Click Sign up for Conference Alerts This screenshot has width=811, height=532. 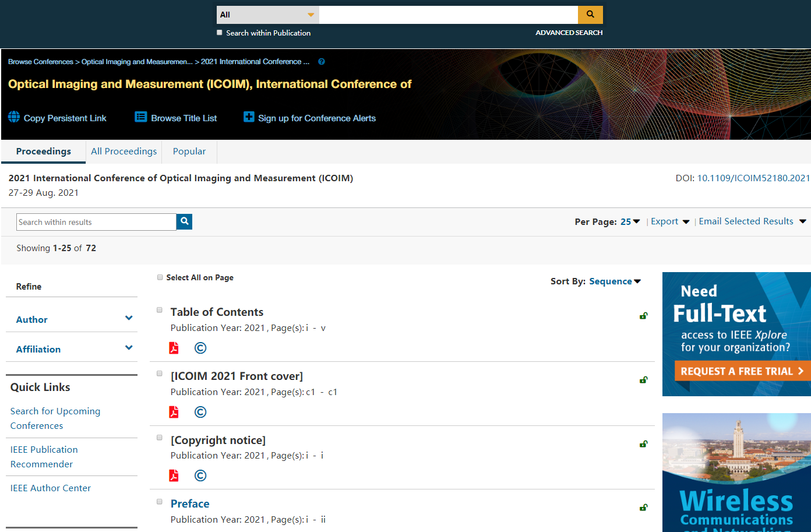317,118
